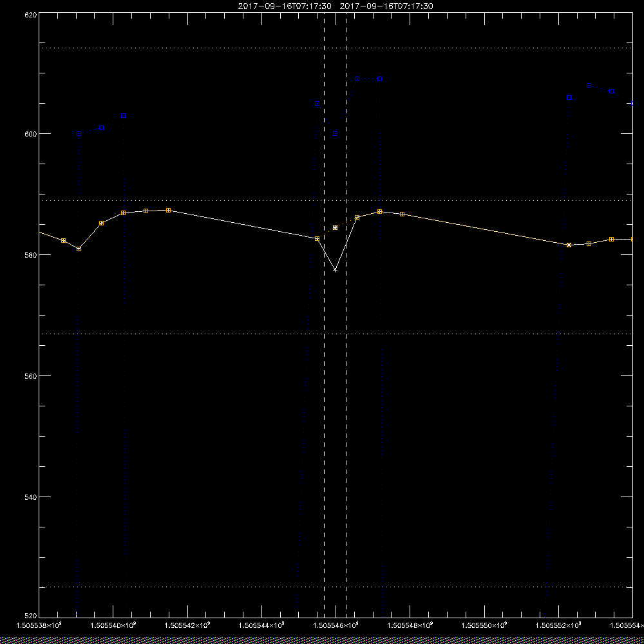Click the x-axis label 1.505546×10⁹

[x=337, y=625]
